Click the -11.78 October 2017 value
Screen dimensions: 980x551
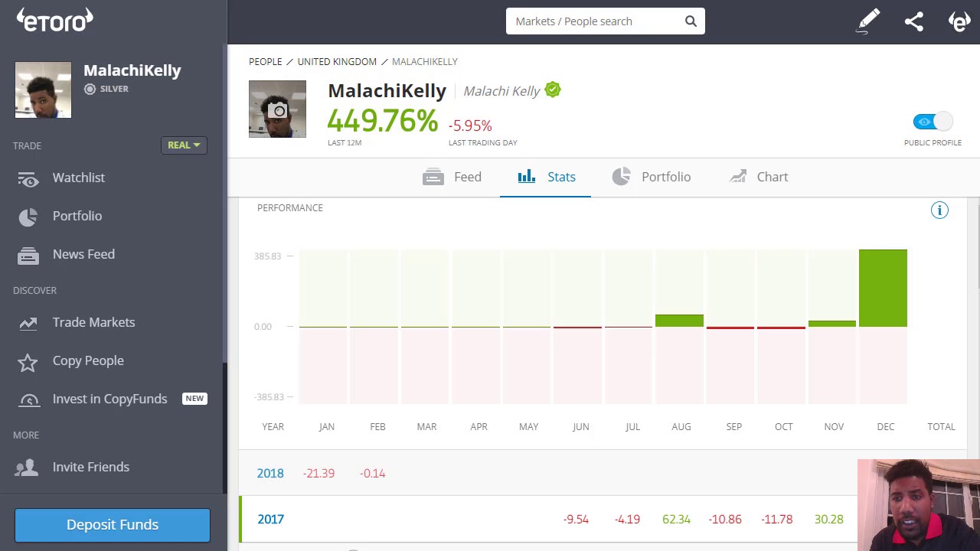click(x=777, y=520)
